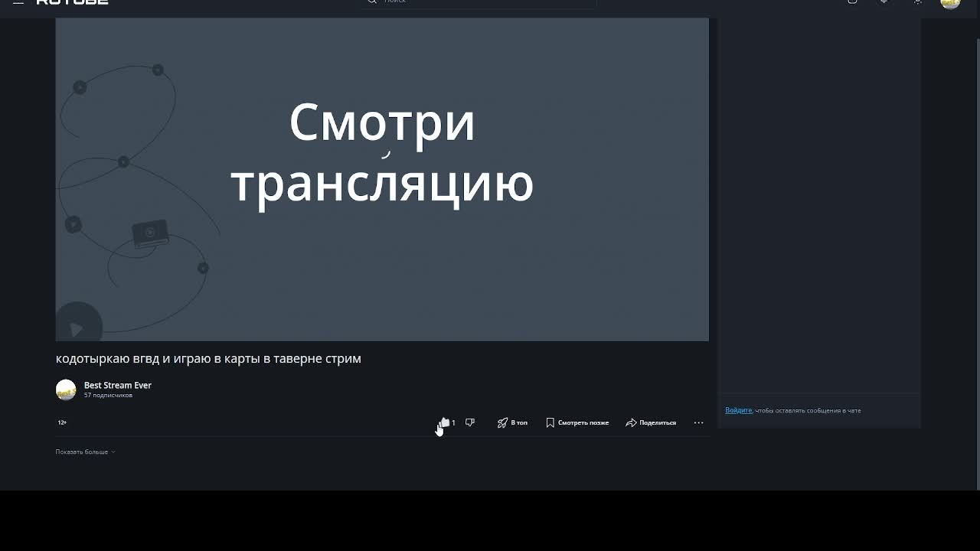Open the three-dots more options menu

pos(698,422)
